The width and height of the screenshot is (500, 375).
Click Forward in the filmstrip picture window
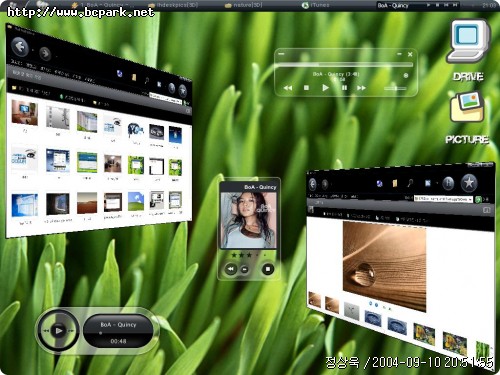(x=325, y=184)
